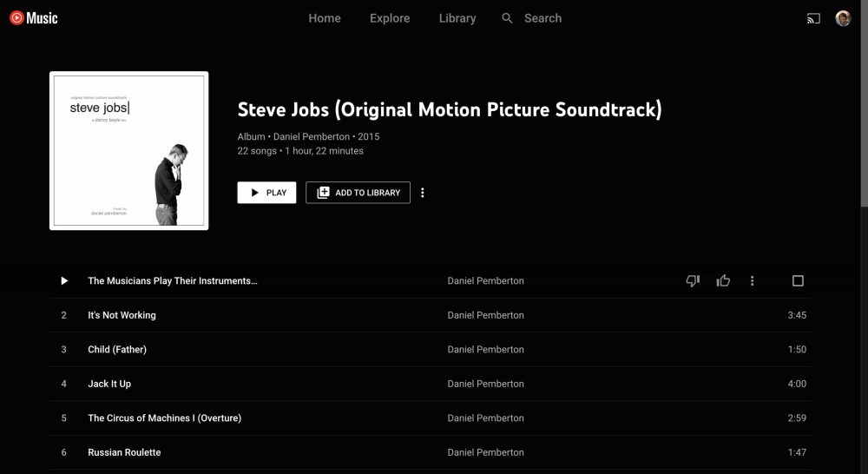The height and width of the screenshot is (474, 868).
Task: Open the user profile avatar
Action: 843,18
